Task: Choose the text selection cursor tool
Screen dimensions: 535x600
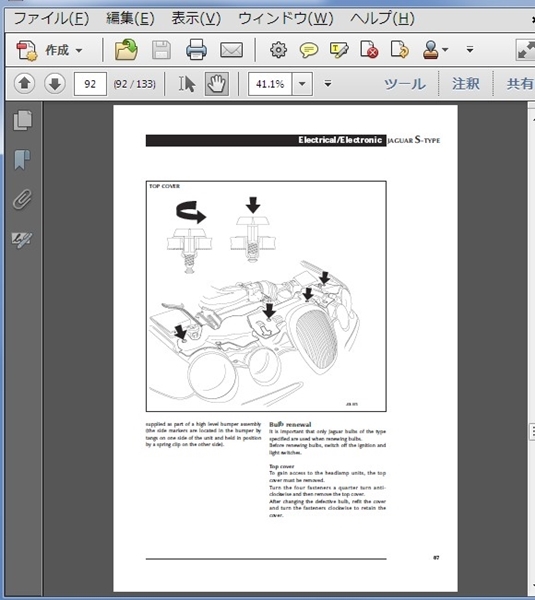Action: [x=187, y=83]
